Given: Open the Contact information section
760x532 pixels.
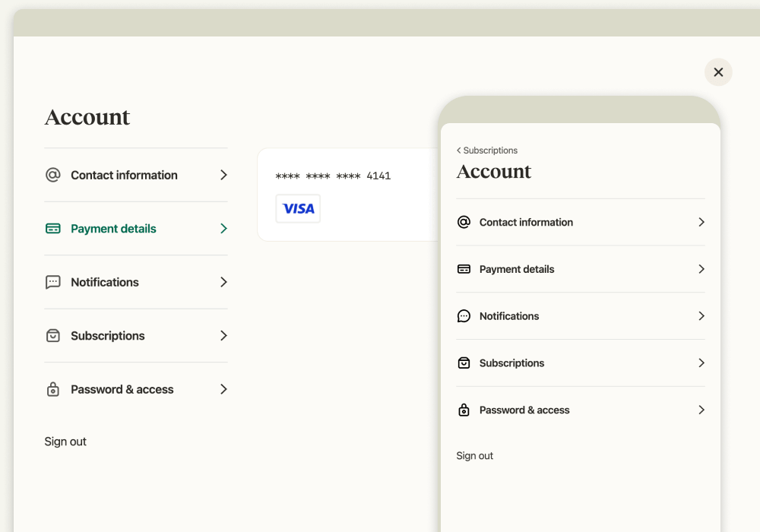Looking at the screenshot, I should 124,175.
